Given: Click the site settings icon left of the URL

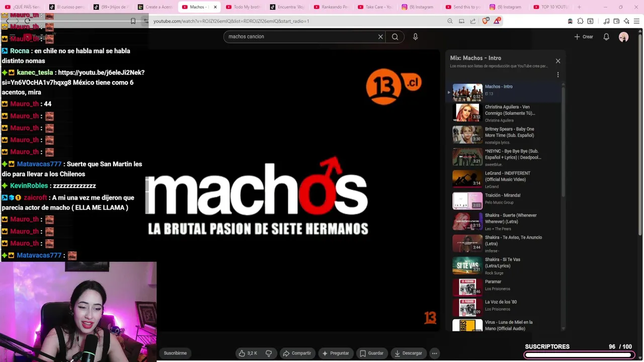Looking at the screenshot, I should pos(146,21).
